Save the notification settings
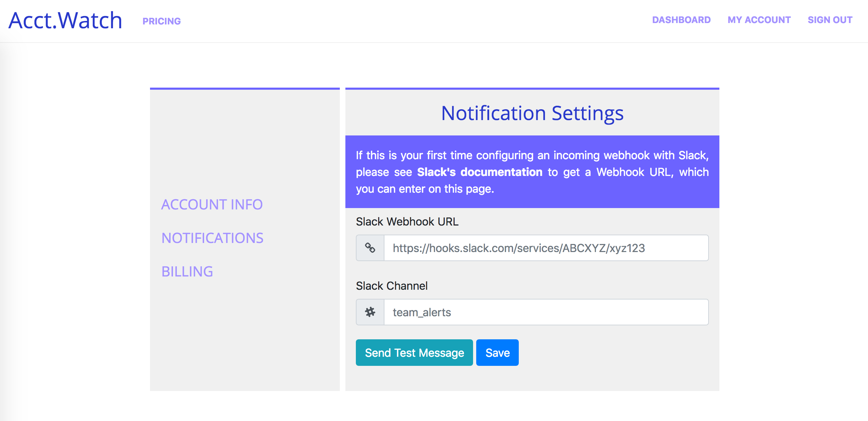868x421 pixels. point(497,353)
